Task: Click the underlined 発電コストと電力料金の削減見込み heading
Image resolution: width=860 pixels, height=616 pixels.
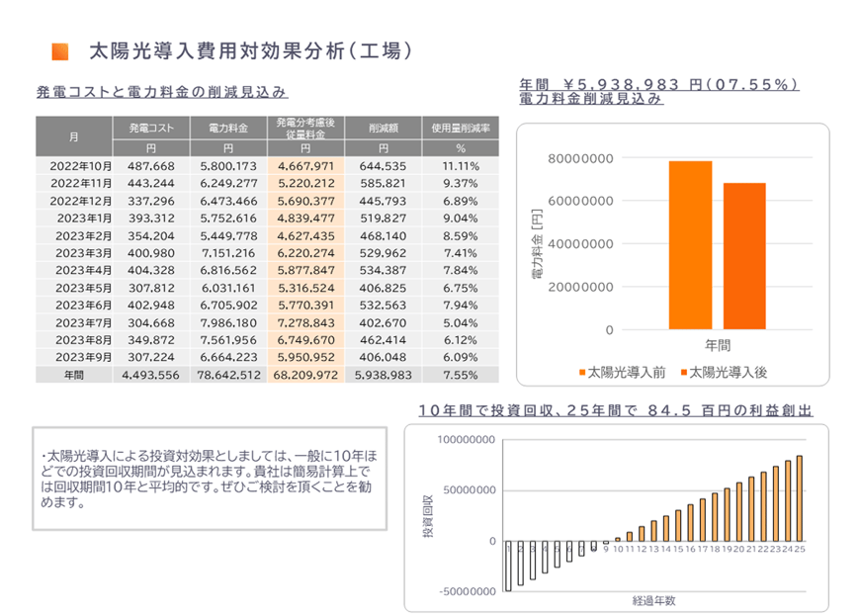Action: pos(161,93)
